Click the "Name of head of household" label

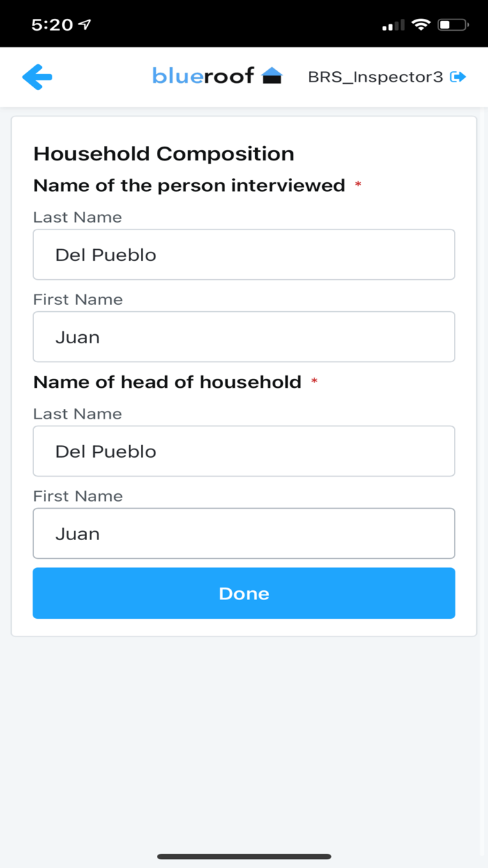[167, 382]
